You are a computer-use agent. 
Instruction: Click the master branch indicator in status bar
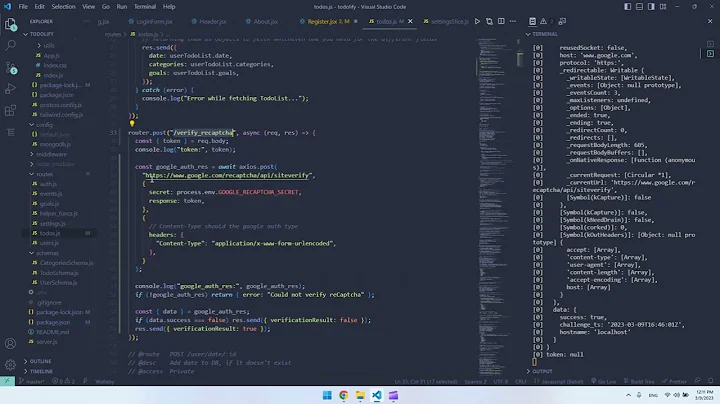[x=32, y=381]
